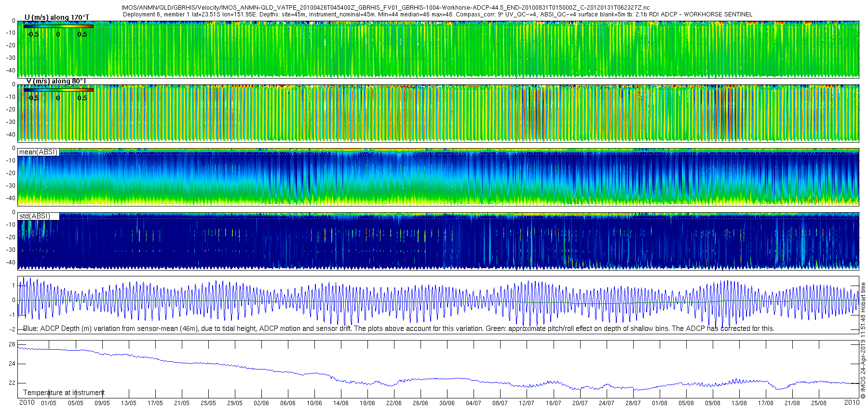Click the 'Temperature at instrument' label

click(x=64, y=393)
